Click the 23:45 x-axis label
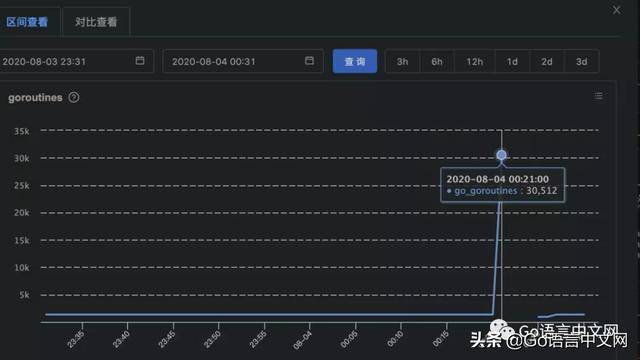Screen dimensions: 640x360 pyautogui.click(x=167, y=339)
